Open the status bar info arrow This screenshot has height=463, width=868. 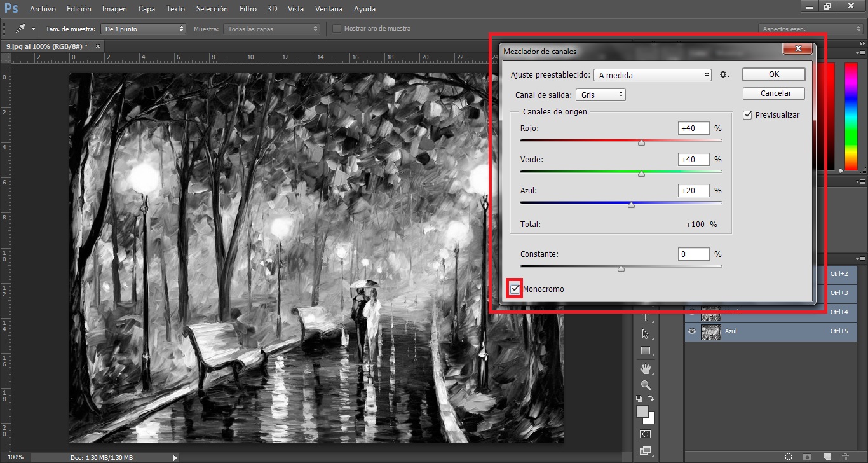click(x=175, y=457)
